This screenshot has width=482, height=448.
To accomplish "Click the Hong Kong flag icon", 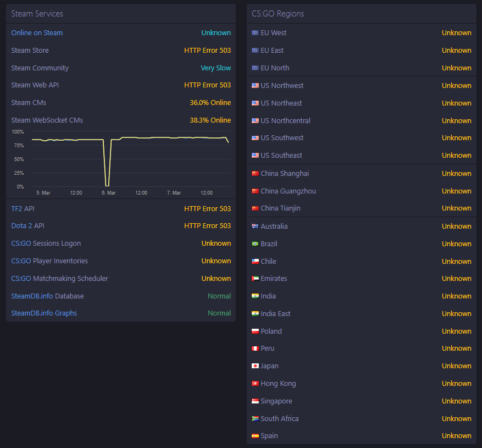I will click(255, 384).
